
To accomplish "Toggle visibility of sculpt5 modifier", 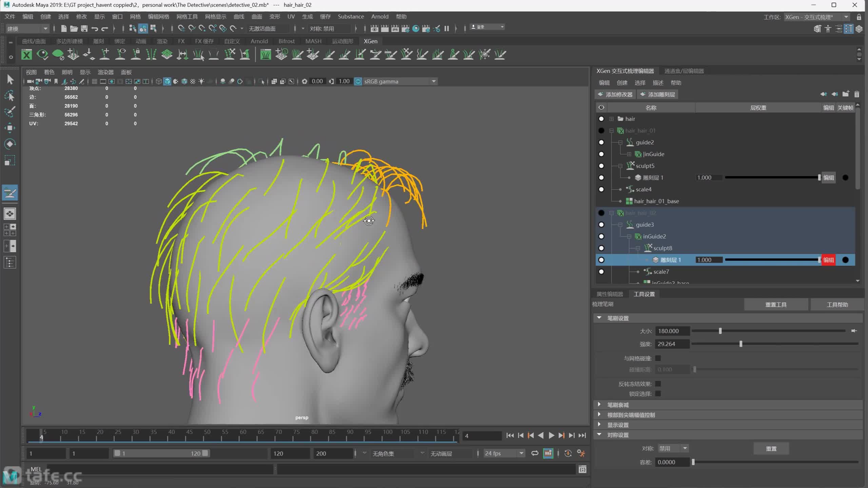I will tap(601, 166).
